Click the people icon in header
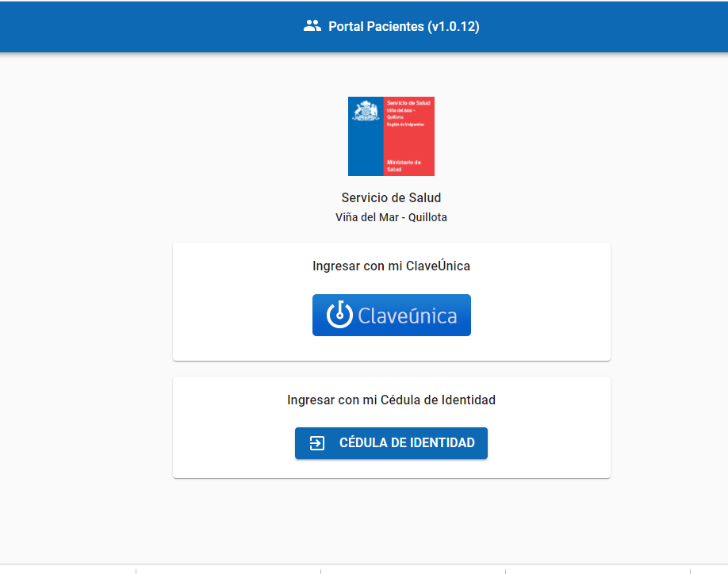Viewport: 728px width, 574px height. tap(312, 26)
